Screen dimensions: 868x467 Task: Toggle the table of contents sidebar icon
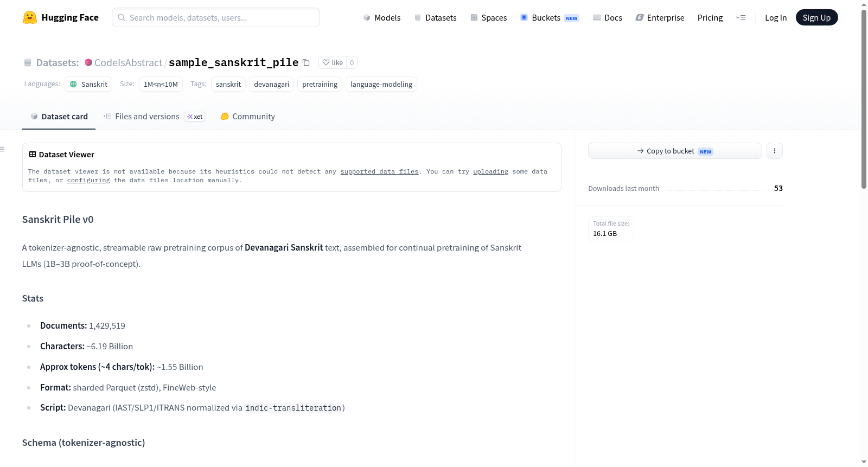click(x=3, y=149)
